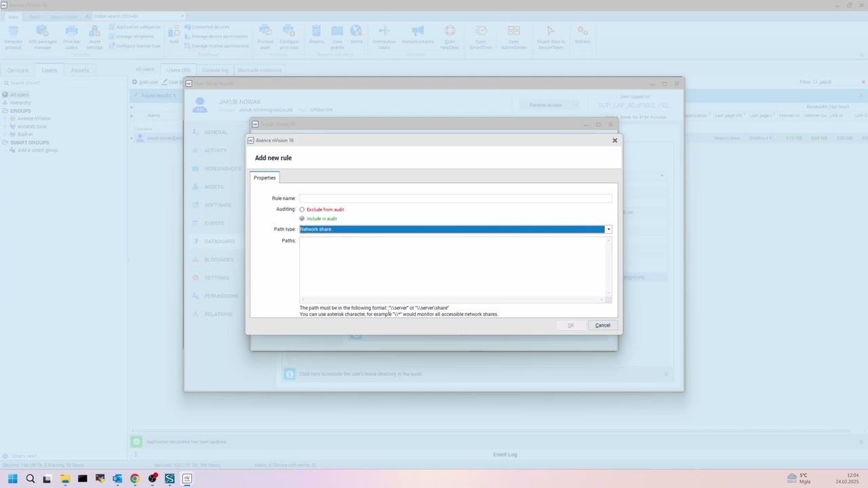
Task: Open Asset settings in the ribbon
Action: click(95, 37)
